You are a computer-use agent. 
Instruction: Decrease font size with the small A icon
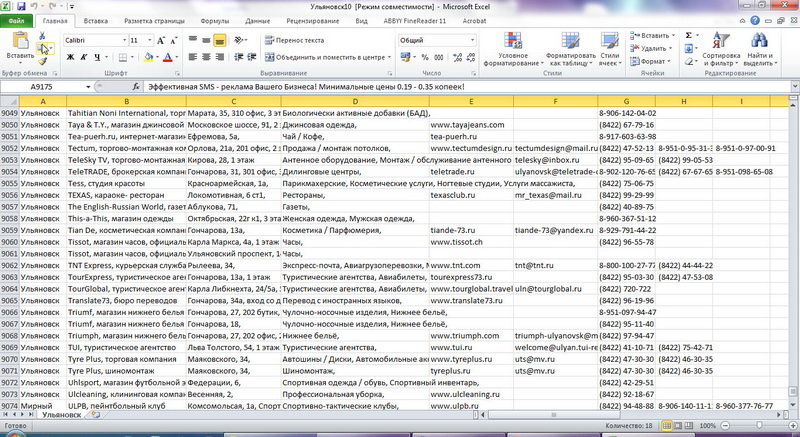click(173, 40)
